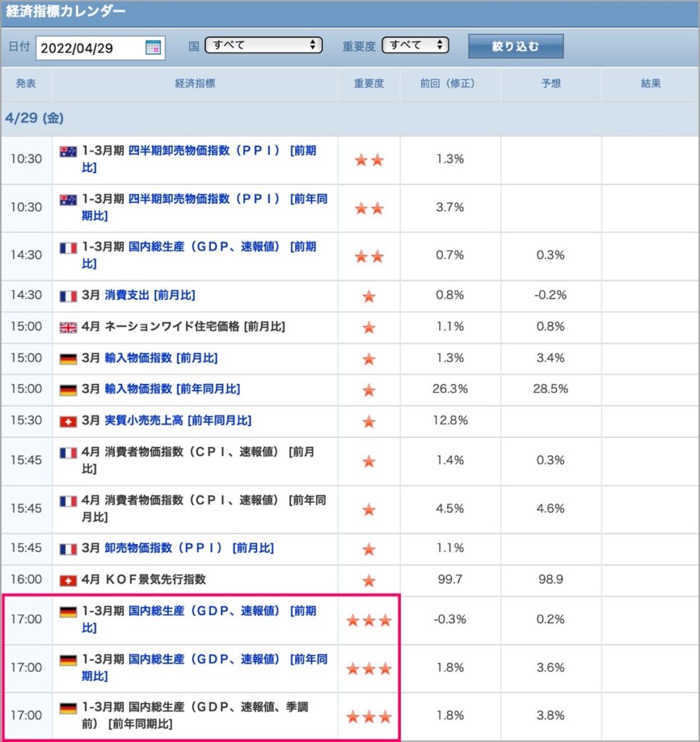700x742 pixels.
Task: Click the 絞り込む filter button
Action: 516,46
